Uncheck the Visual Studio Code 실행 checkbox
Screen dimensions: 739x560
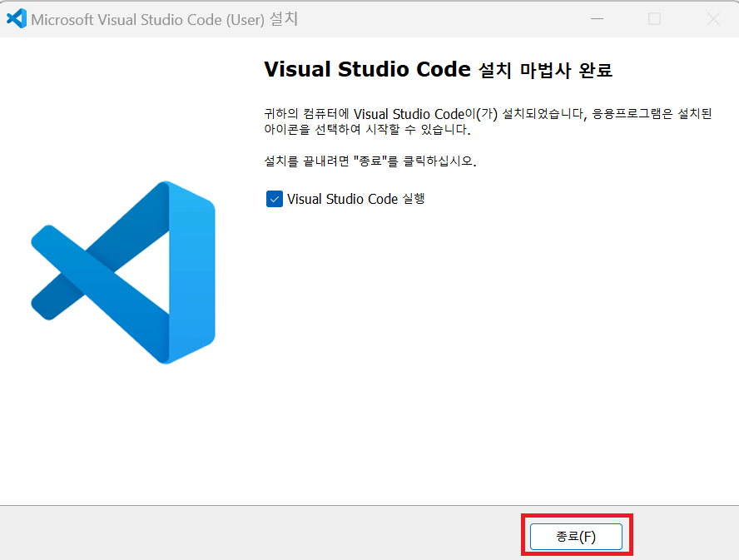[x=275, y=199]
